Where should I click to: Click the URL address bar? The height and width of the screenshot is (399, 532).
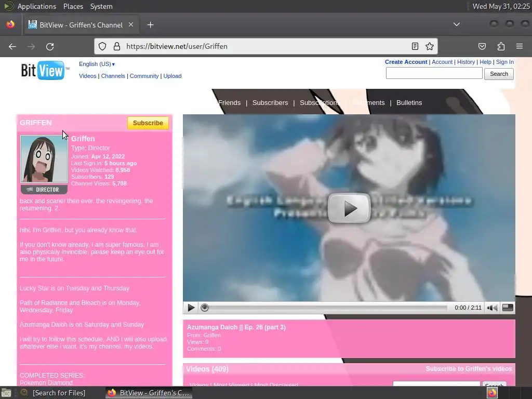click(264, 46)
